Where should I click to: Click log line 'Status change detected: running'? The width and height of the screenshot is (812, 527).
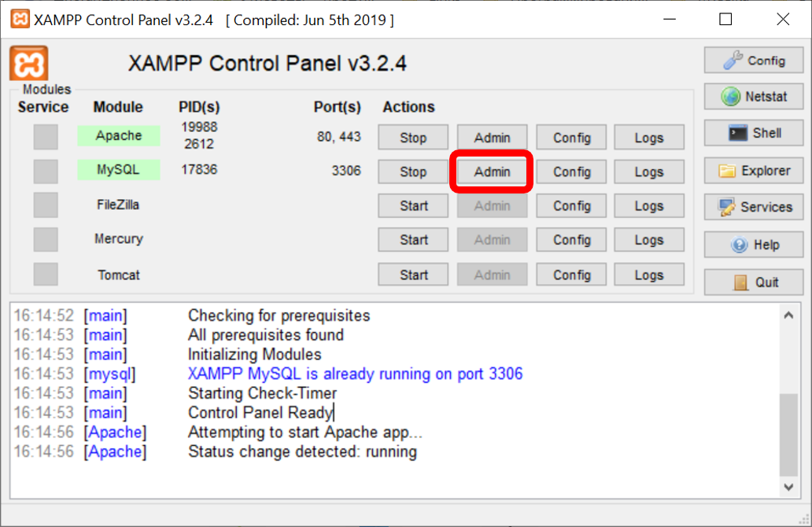pyautogui.click(x=302, y=451)
